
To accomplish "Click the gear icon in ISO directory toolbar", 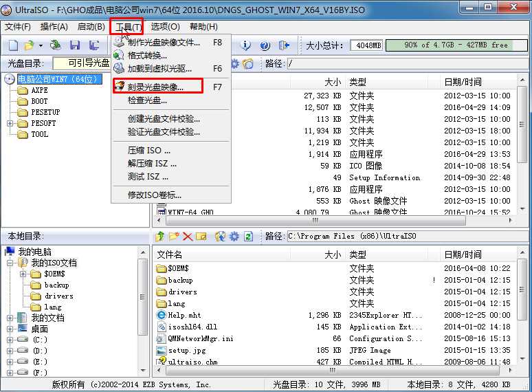I will tap(235, 63).
